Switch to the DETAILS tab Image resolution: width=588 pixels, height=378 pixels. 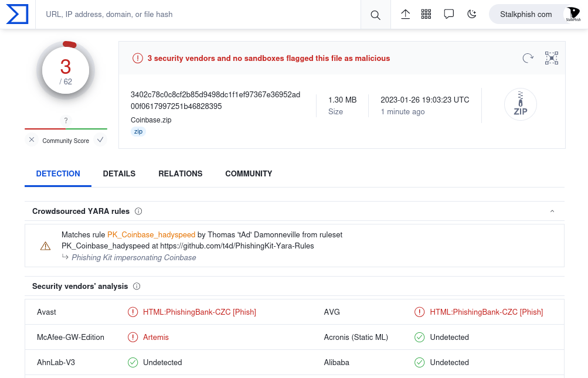[119, 173]
